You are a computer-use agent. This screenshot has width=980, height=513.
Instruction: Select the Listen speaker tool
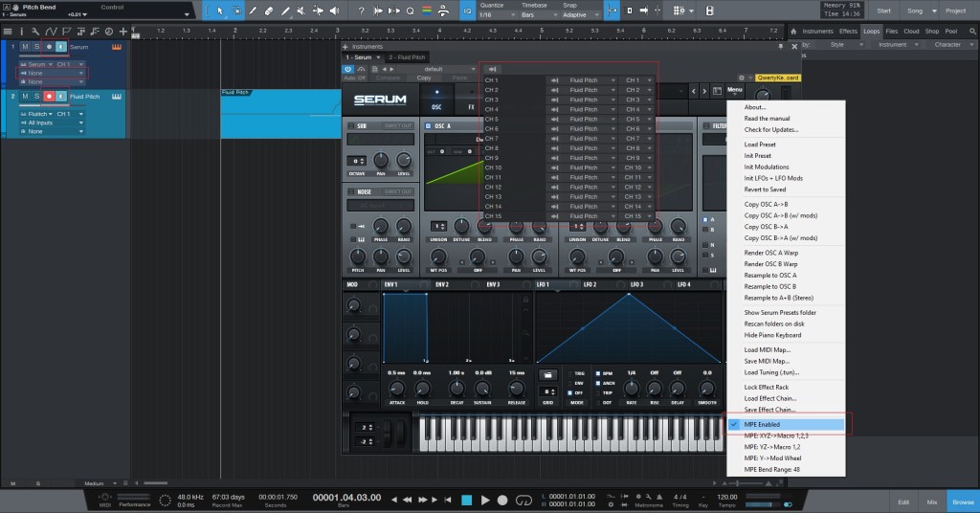(x=334, y=11)
